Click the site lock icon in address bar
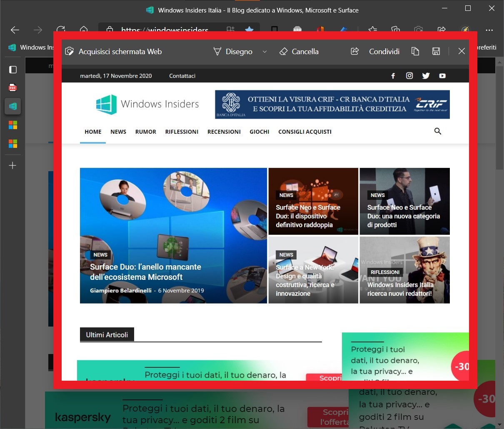504x429 pixels. tap(110, 29)
